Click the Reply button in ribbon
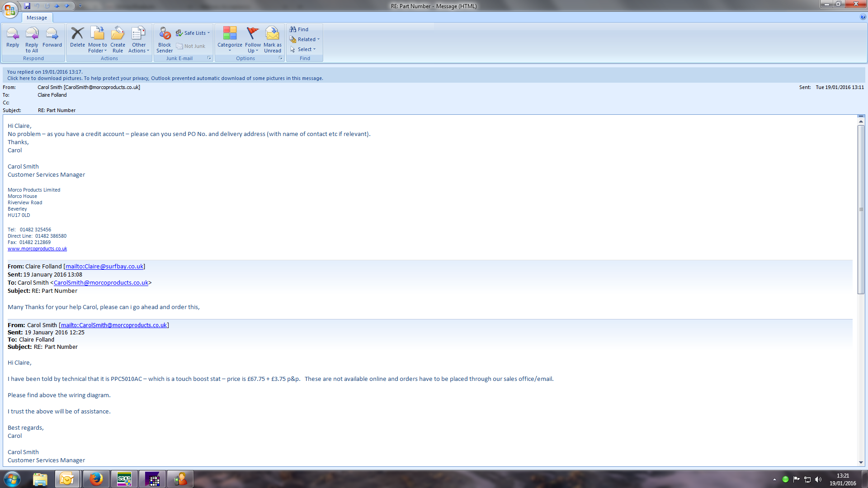This screenshot has height=488, width=868. click(x=13, y=38)
